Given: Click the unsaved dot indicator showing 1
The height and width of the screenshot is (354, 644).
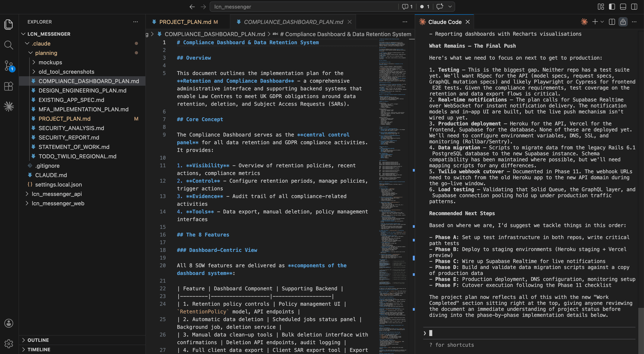Looking at the screenshot, I should pos(425,7).
